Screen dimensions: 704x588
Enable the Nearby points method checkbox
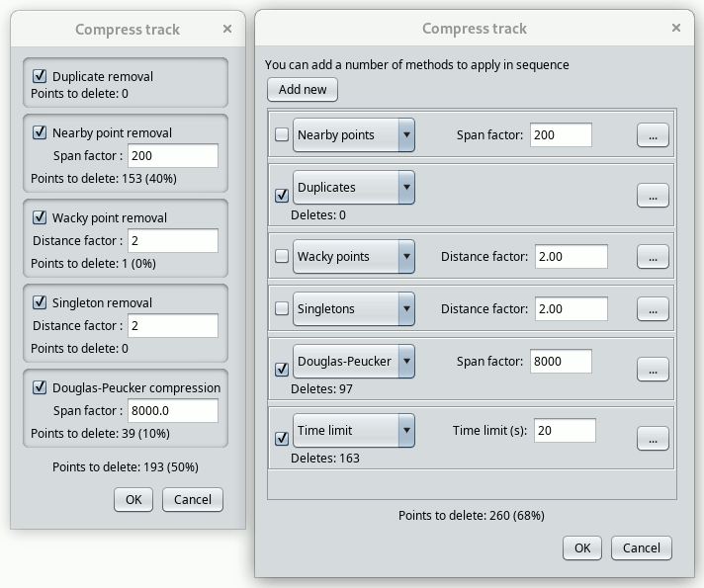click(282, 135)
